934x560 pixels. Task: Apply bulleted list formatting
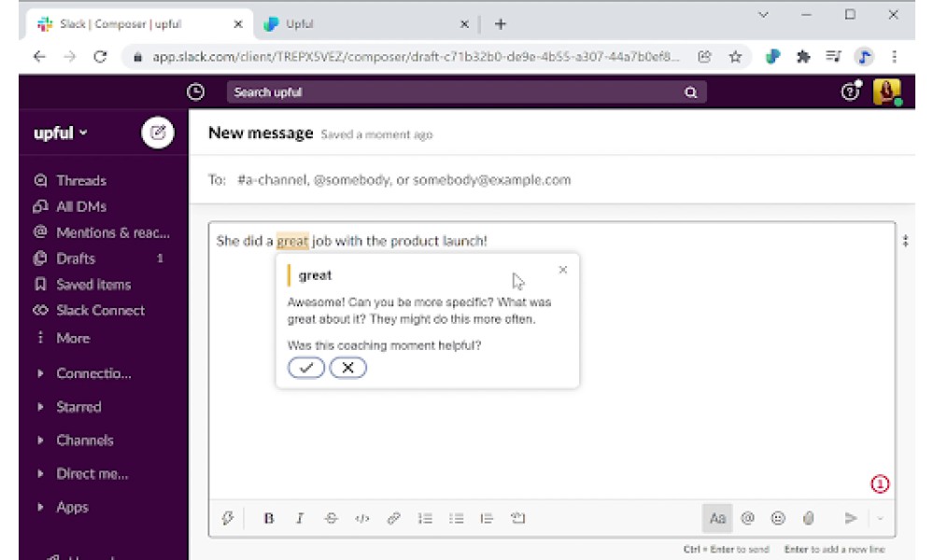coord(457,518)
